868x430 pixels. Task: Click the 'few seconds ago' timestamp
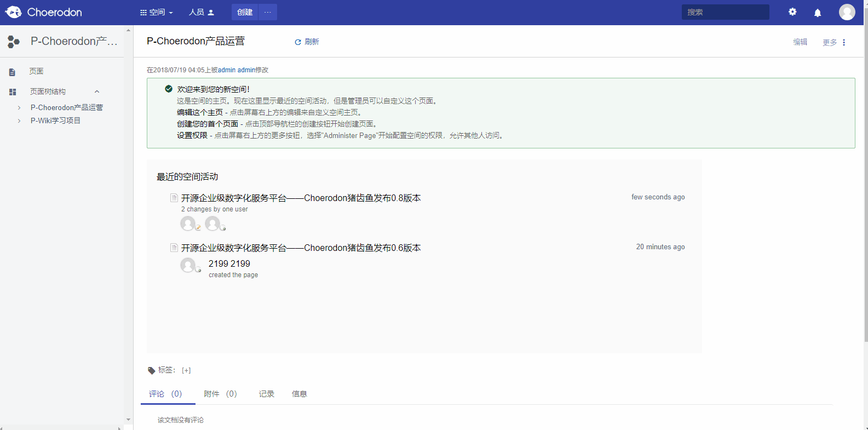(x=658, y=197)
